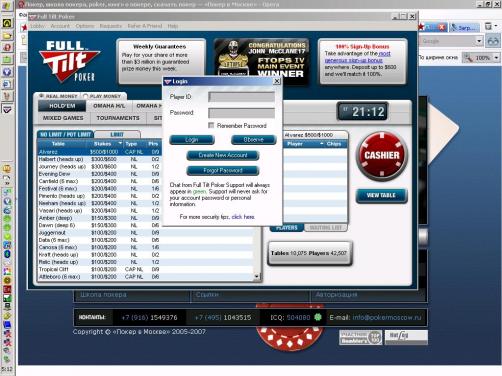
Task: Close the Login dialog
Action: coord(277,81)
